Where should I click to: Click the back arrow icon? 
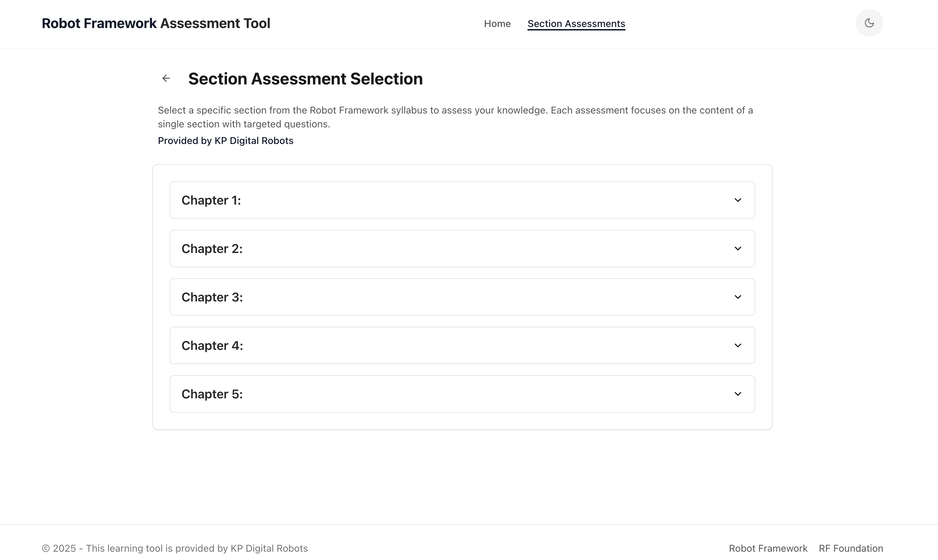[x=166, y=79]
